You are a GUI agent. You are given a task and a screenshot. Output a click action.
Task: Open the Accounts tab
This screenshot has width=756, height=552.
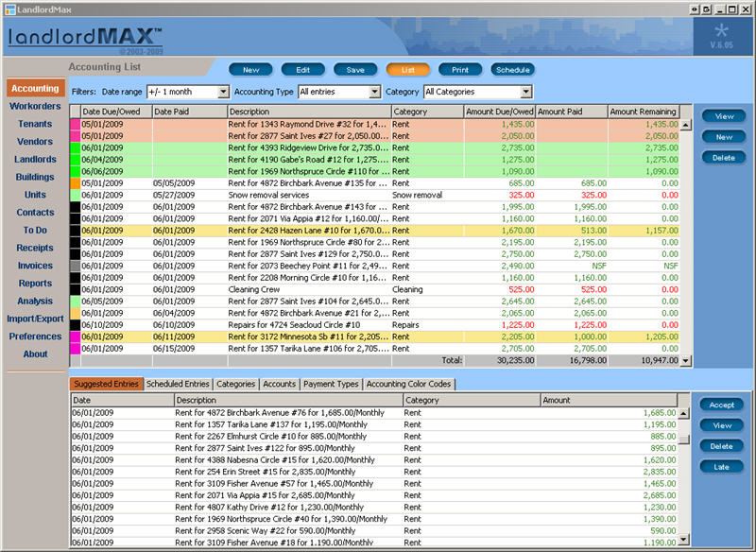pyautogui.click(x=279, y=384)
